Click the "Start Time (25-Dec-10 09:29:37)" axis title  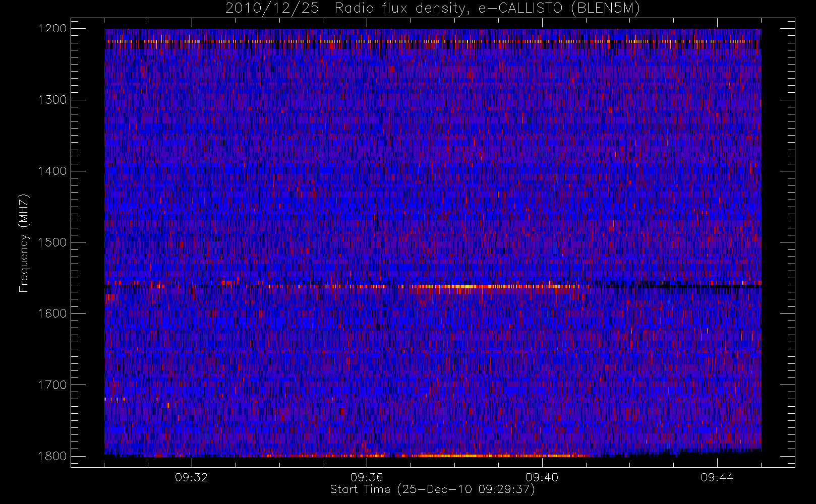click(x=432, y=489)
